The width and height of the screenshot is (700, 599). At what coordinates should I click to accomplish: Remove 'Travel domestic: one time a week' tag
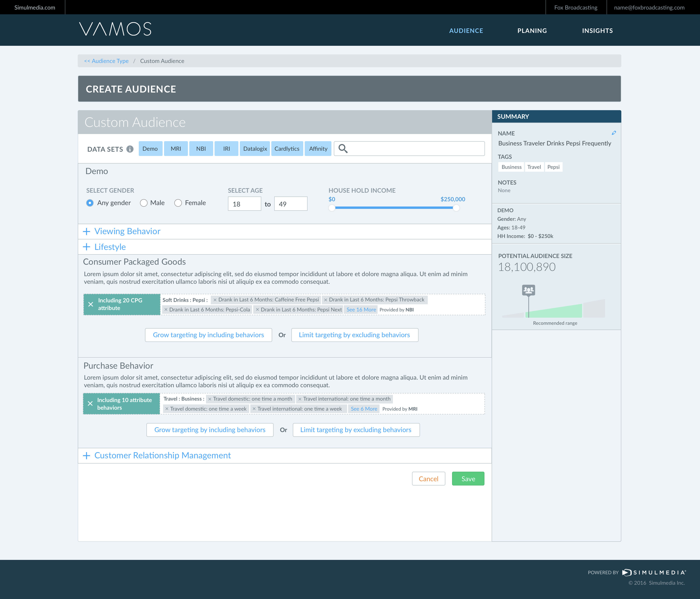[167, 409]
